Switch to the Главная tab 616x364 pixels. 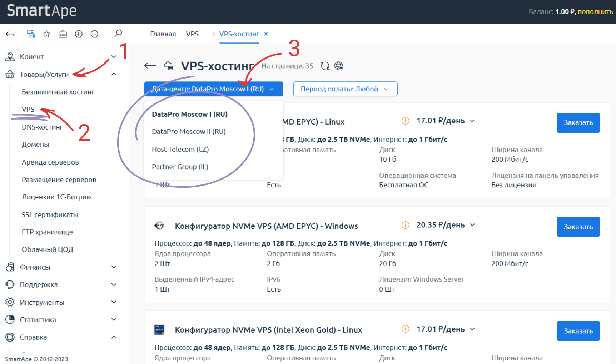tap(163, 34)
